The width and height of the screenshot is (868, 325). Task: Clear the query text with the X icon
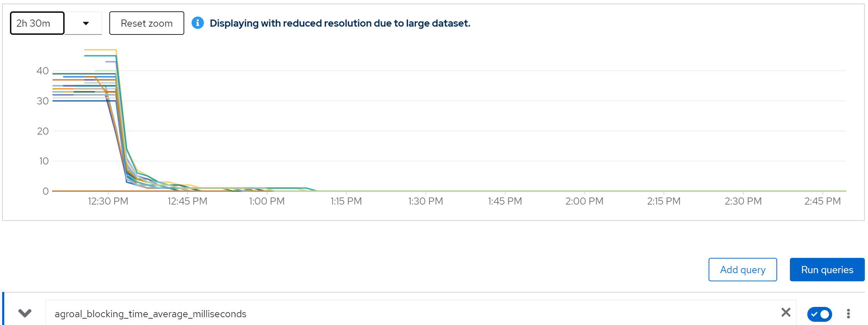[786, 313]
